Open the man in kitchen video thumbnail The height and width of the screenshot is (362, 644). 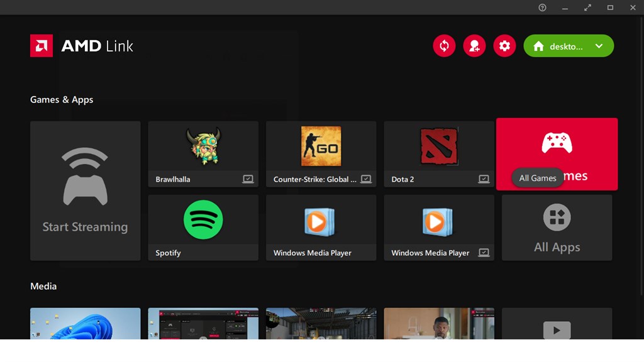439,324
